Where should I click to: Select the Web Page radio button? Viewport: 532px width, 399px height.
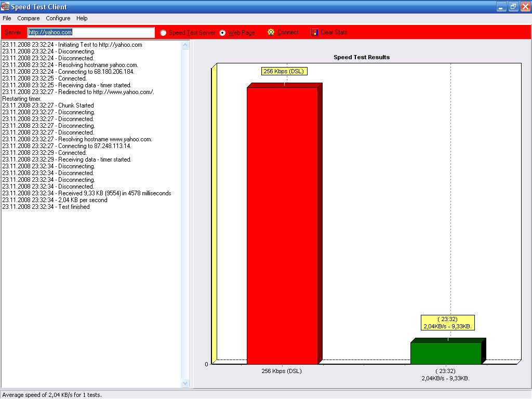tap(223, 33)
